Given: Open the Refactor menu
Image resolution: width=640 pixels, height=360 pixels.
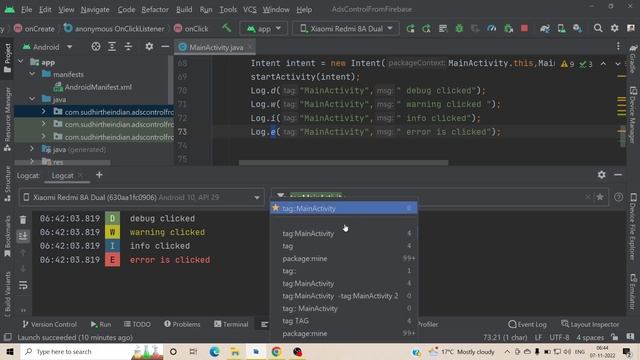Looking at the screenshot, I should click(x=155, y=9).
